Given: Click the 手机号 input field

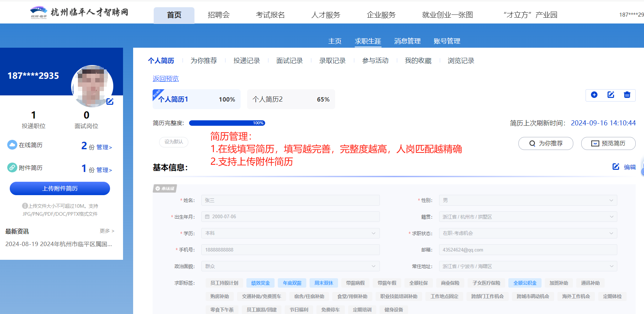Looking at the screenshot, I should [290, 250].
